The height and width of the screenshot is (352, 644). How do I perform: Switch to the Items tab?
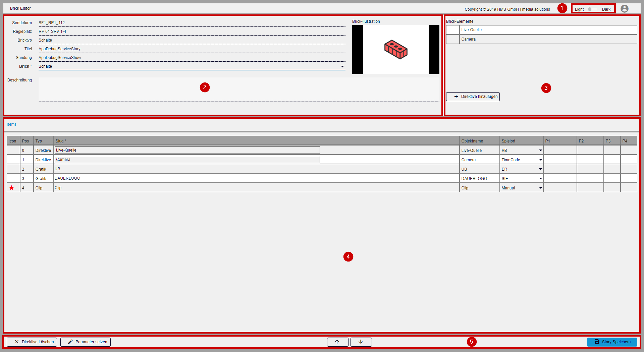(x=12, y=124)
